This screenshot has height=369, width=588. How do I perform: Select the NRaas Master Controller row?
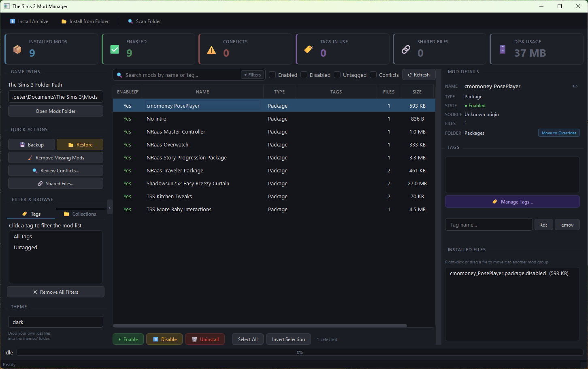click(274, 132)
